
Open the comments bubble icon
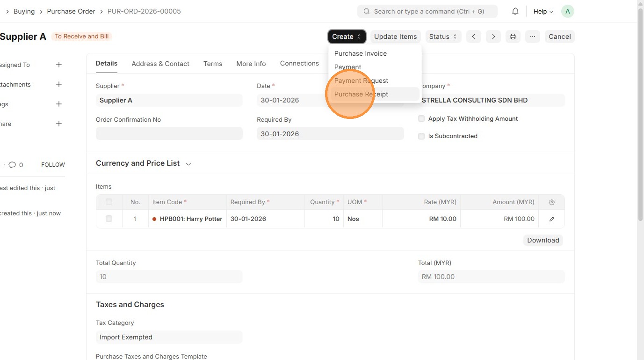point(12,165)
